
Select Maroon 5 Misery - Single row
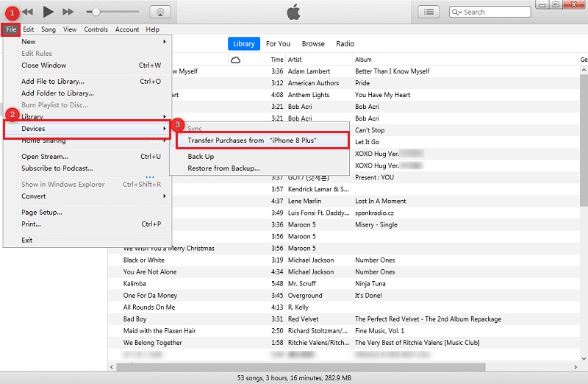pos(375,225)
